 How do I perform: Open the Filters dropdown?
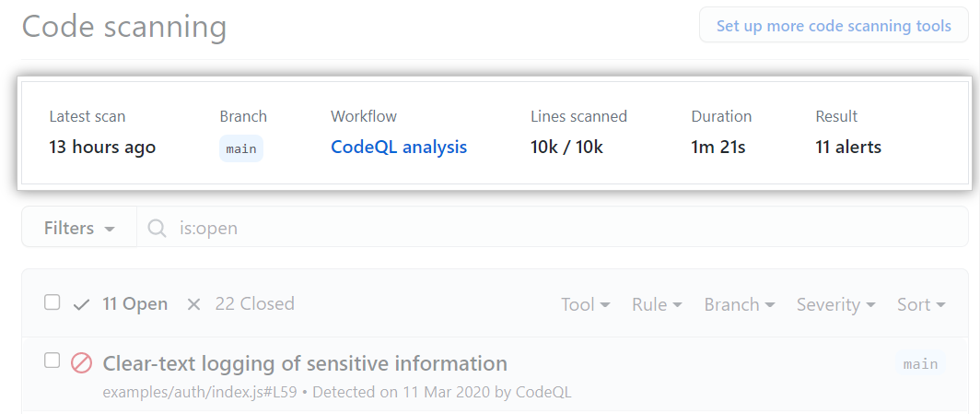[79, 228]
